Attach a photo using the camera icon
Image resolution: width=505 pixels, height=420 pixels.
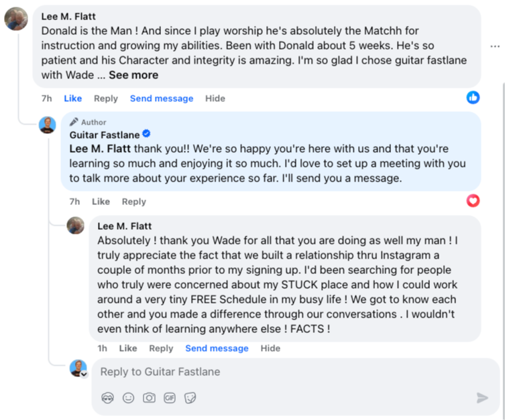click(149, 398)
